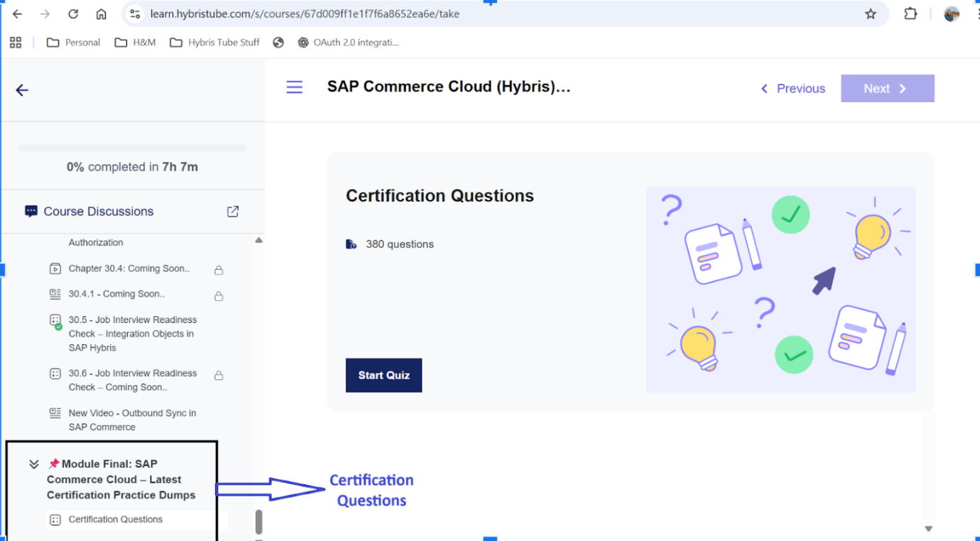
Task: Open the Course Discussions external link icon
Action: 232,211
